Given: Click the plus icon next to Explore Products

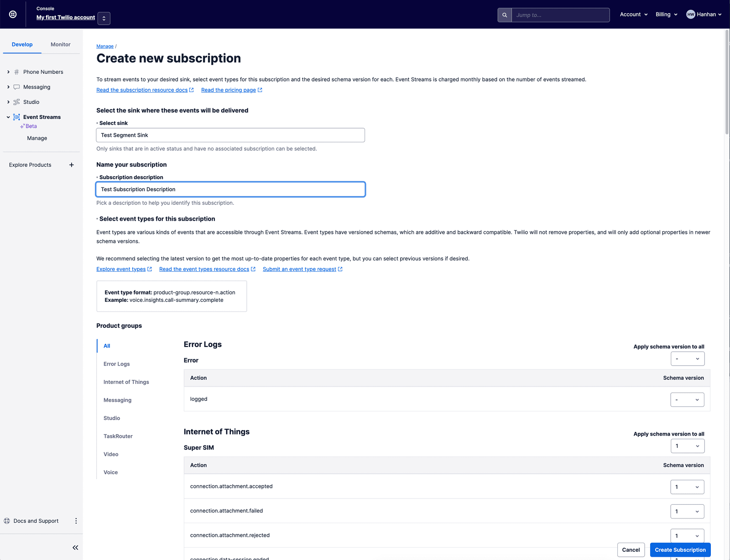Looking at the screenshot, I should tap(72, 165).
